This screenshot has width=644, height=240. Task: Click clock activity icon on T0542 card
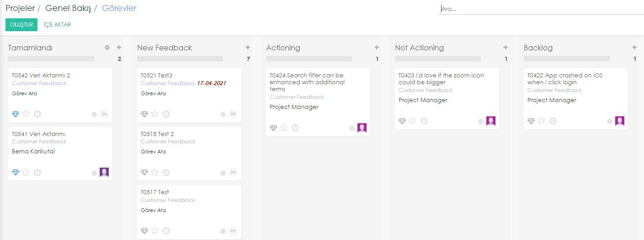37,114
